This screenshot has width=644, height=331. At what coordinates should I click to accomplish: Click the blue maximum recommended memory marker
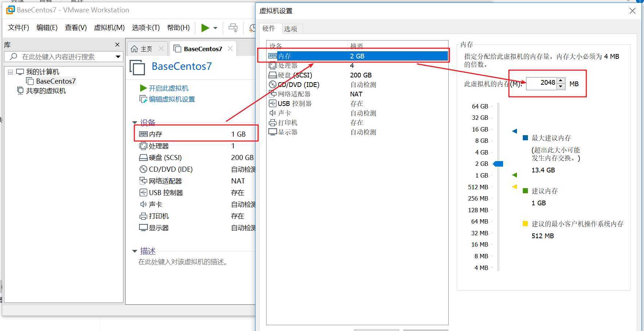pos(515,131)
